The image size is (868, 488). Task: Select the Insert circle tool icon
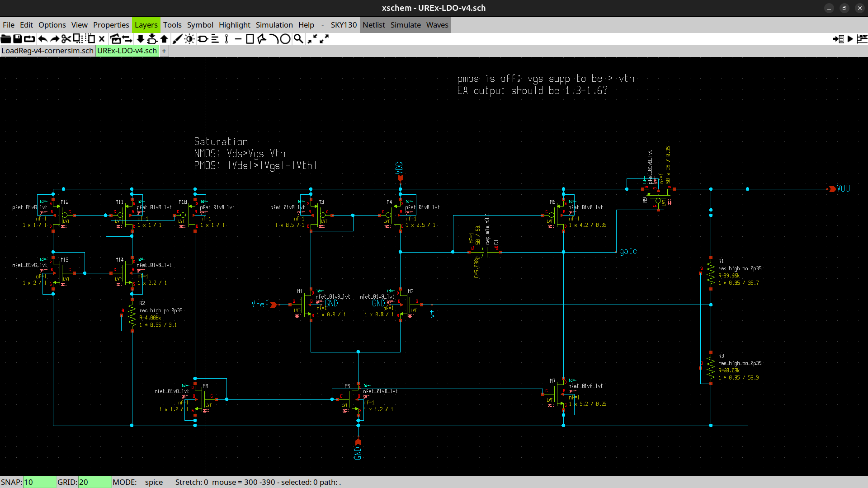[285, 39]
